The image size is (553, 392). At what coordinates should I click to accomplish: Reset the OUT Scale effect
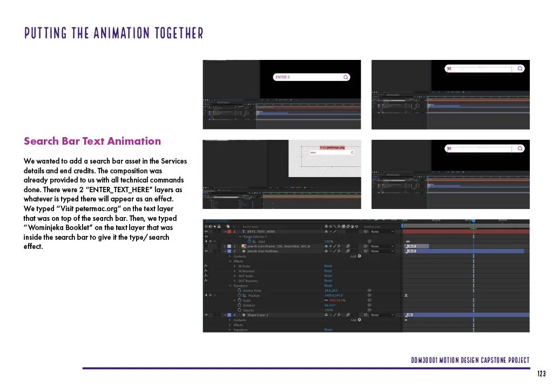tap(328, 276)
